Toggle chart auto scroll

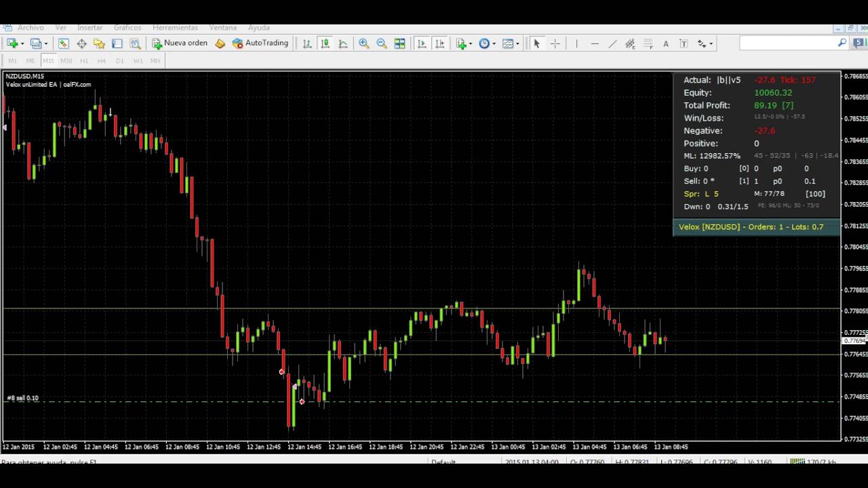[x=422, y=43]
